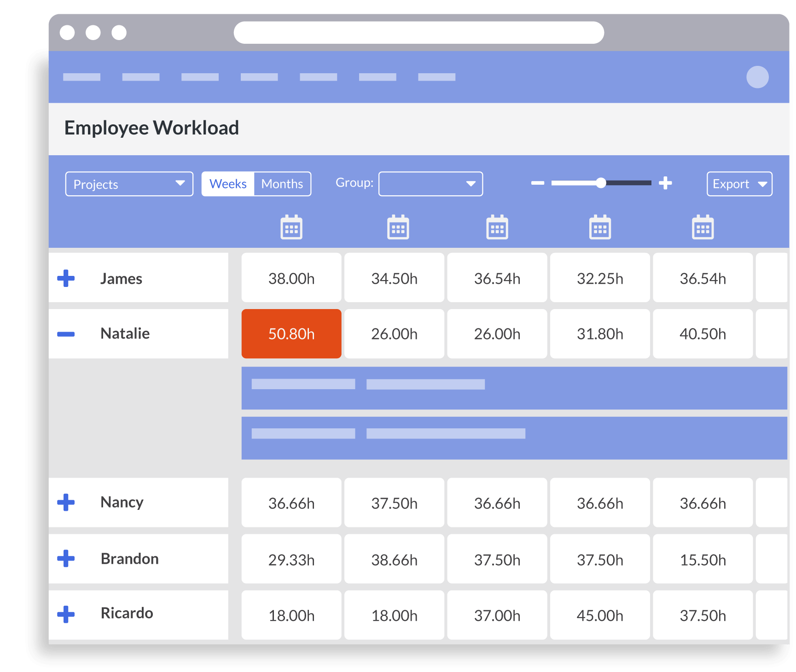Click the zoom in plus icon
Viewport: 796px width, 672px height.
click(665, 183)
